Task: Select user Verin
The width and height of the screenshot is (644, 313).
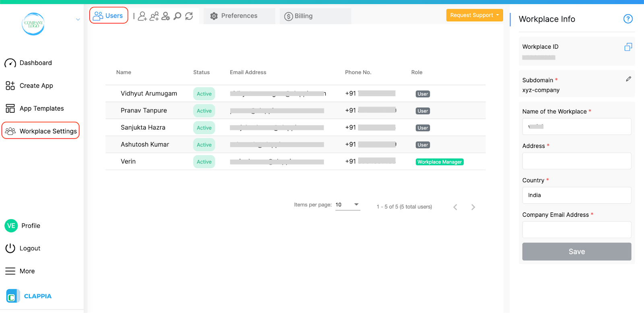Action: (128, 161)
